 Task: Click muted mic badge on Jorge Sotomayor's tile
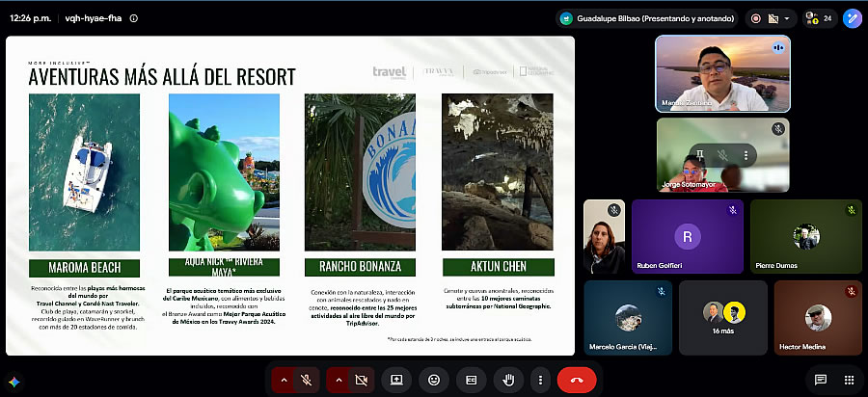pyautogui.click(x=778, y=129)
